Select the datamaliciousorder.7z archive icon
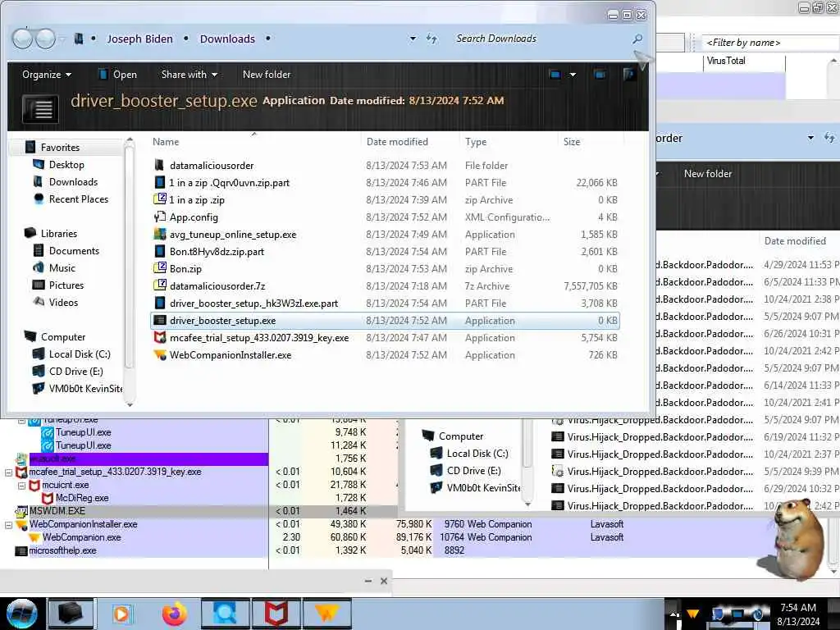 (x=160, y=285)
